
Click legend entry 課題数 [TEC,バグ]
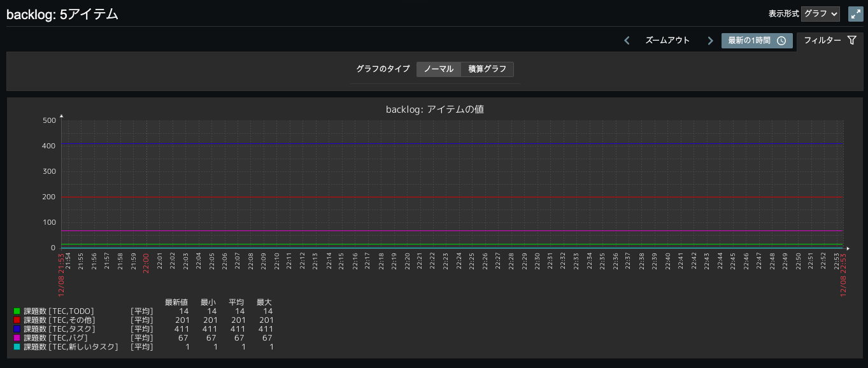[55, 338]
